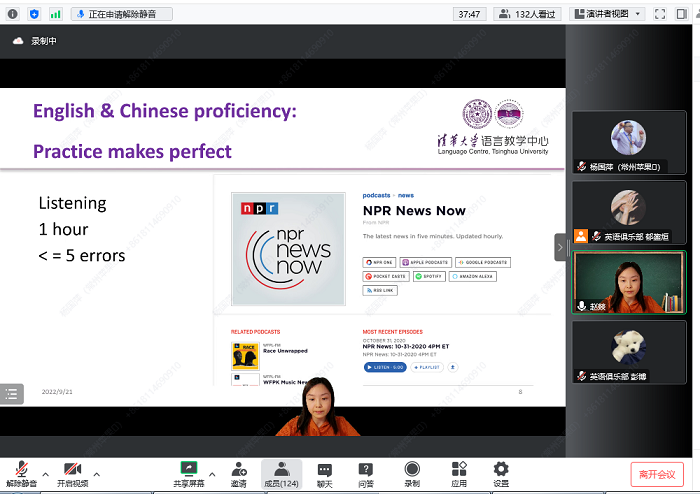This screenshot has height=494, width=700.
Task: Open the 邀请 invite icon
Action: [239, 471]
